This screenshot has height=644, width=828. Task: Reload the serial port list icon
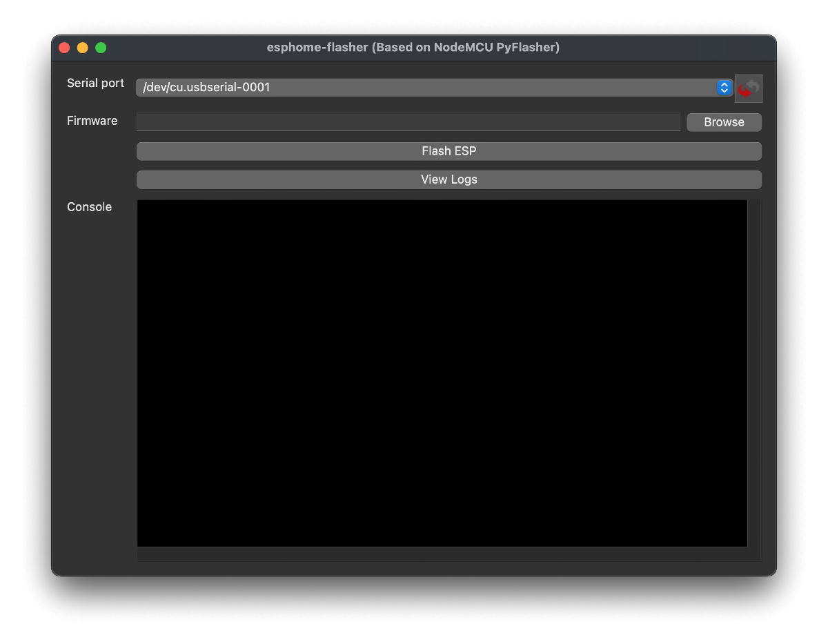pos(749,88)
